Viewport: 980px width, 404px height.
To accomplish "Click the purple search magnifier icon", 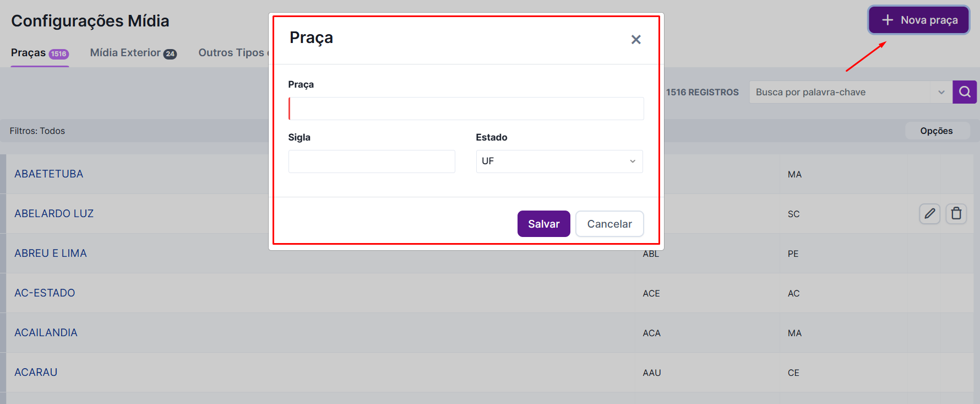I will pos(965,92).
